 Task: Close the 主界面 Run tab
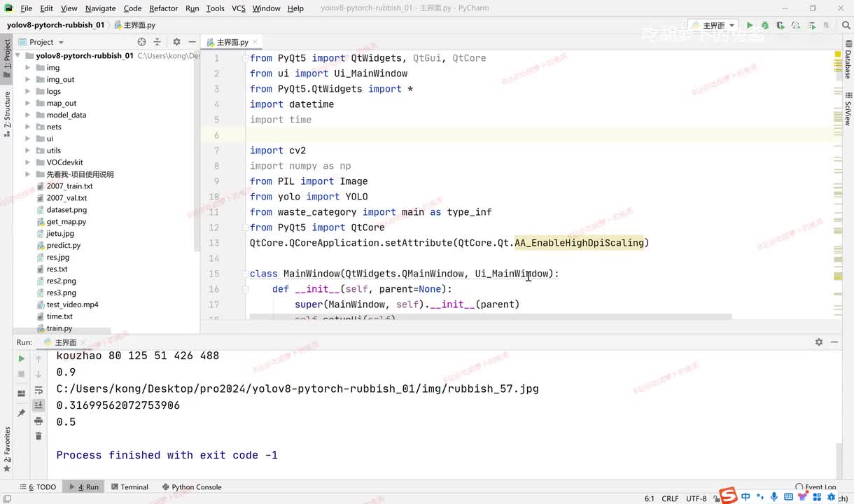83,342
